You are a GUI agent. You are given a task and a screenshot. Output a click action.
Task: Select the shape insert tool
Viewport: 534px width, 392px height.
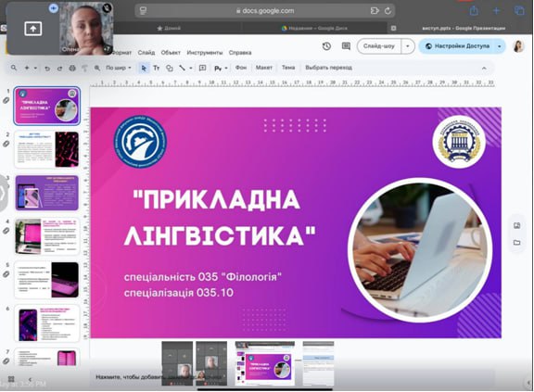pyautogui.click(x=170, y=68)
